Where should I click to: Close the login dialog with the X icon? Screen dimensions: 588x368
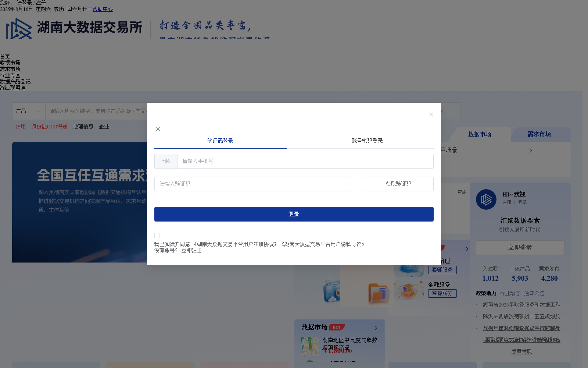[x=158, y=129]
